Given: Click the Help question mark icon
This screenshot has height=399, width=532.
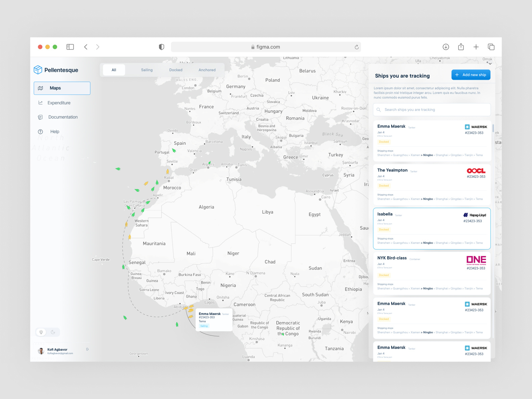Looking at the screenshot, I should click(x=41, y=132).
